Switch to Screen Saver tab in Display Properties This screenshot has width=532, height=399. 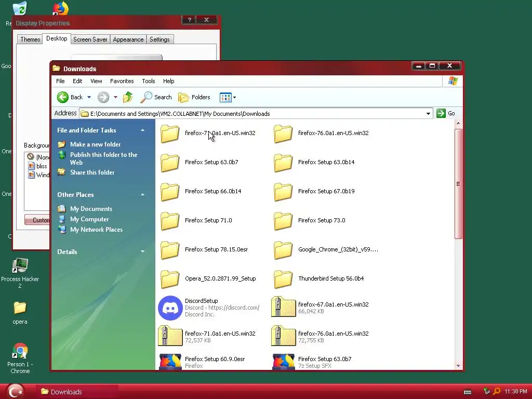coord(90,39)
